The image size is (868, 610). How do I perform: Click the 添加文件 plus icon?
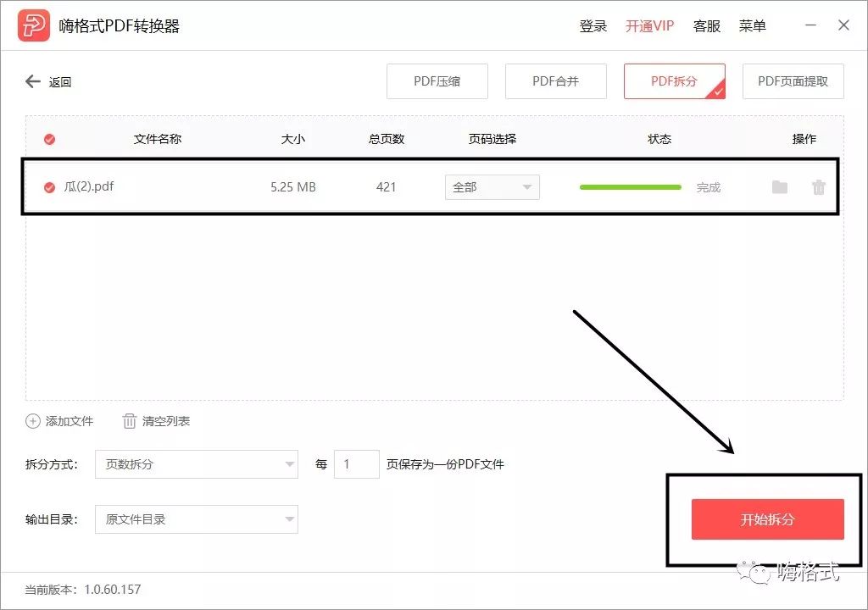tap(31, 421)
